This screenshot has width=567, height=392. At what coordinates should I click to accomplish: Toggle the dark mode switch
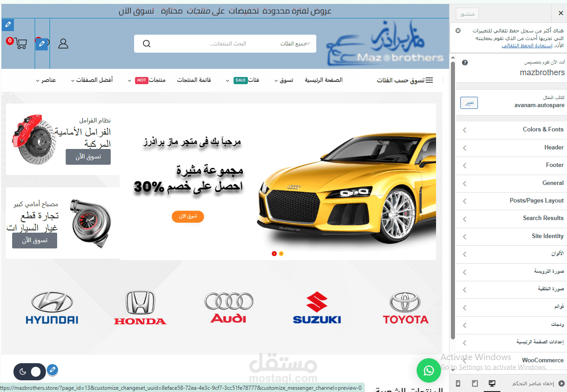coord(30,372)
